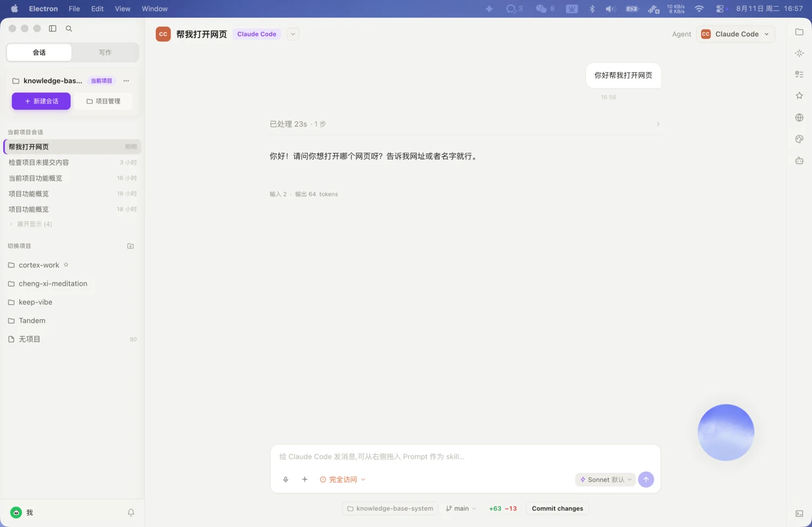Open the globe icon in right rail
The height and width of the screenshot is (527, 812).
click(x=799, y=117)
